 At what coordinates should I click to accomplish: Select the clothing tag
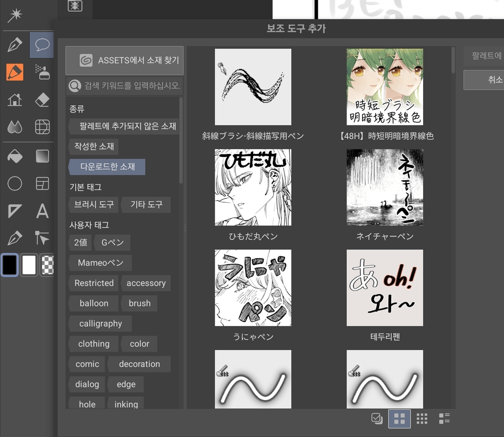tap(93, 344)
